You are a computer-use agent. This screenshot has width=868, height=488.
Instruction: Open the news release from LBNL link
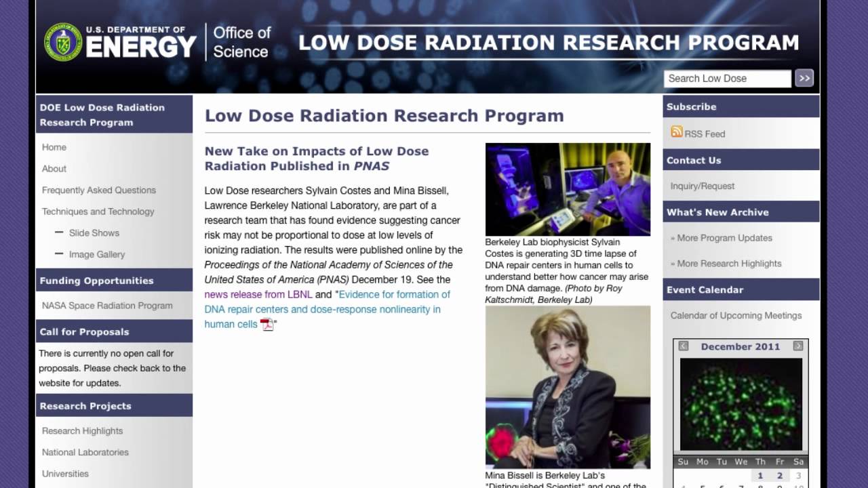tap(258, 295)
